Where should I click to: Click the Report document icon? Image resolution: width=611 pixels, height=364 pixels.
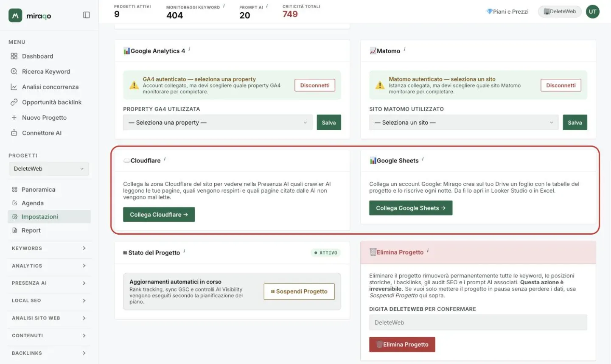(14, 230)
